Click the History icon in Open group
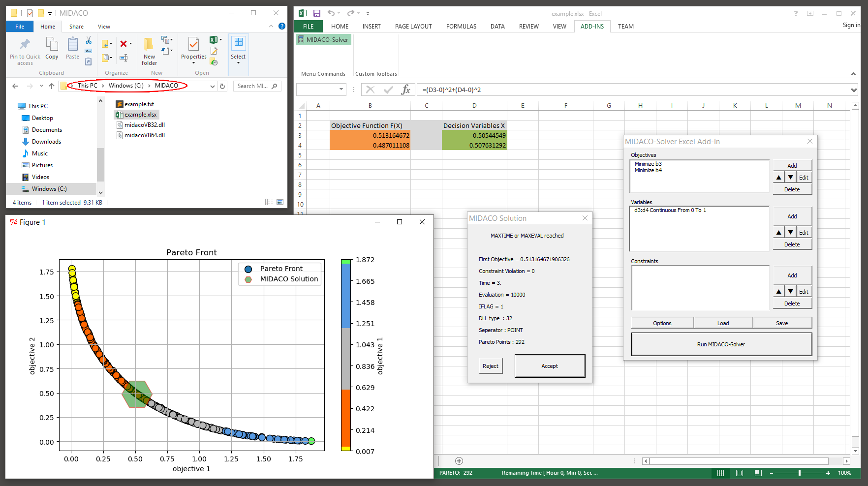This screenshot has width=868, height=486. pos(214,62)
